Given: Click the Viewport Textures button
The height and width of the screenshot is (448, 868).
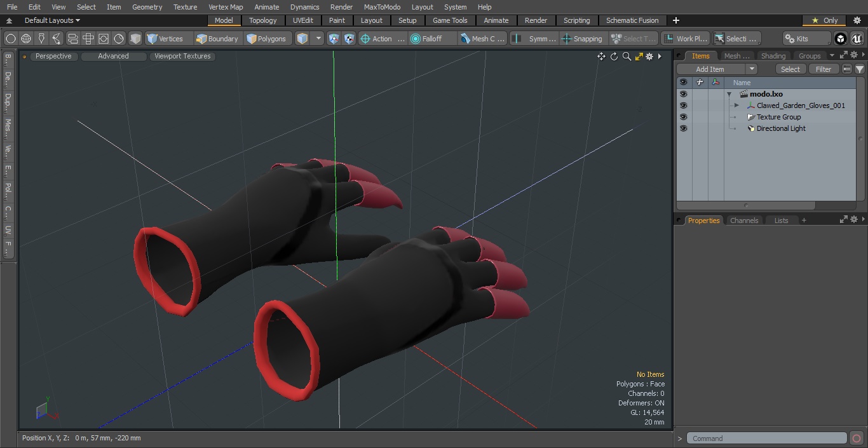Looking at the screenshot, I should (182, 56).
